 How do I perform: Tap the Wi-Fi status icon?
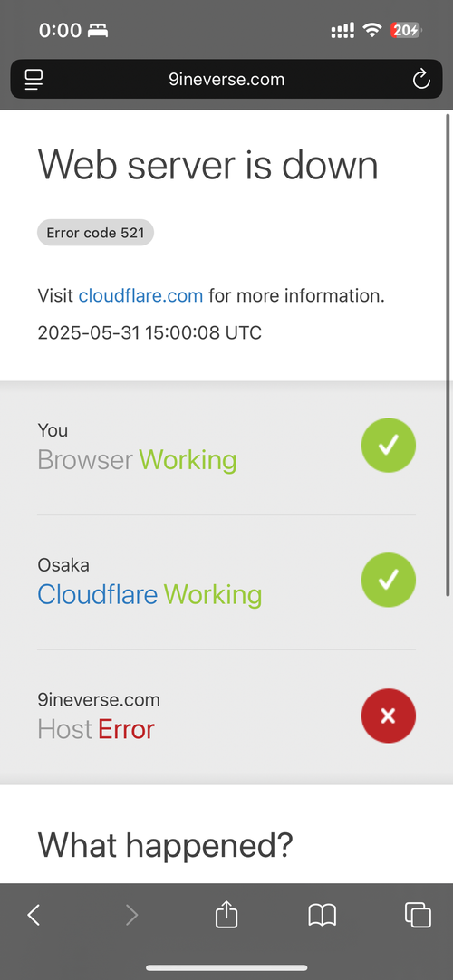372,29
